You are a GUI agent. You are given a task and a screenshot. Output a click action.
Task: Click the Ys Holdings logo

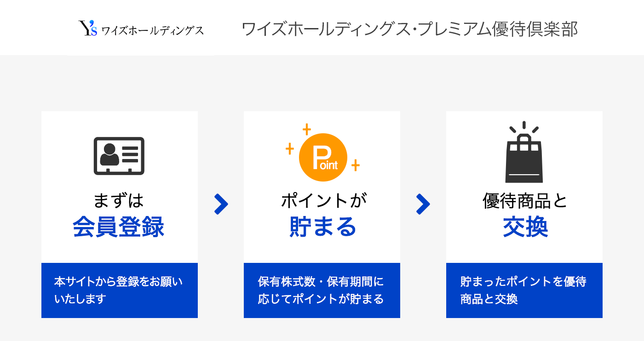pyautogui.click(x=141, y=29)
